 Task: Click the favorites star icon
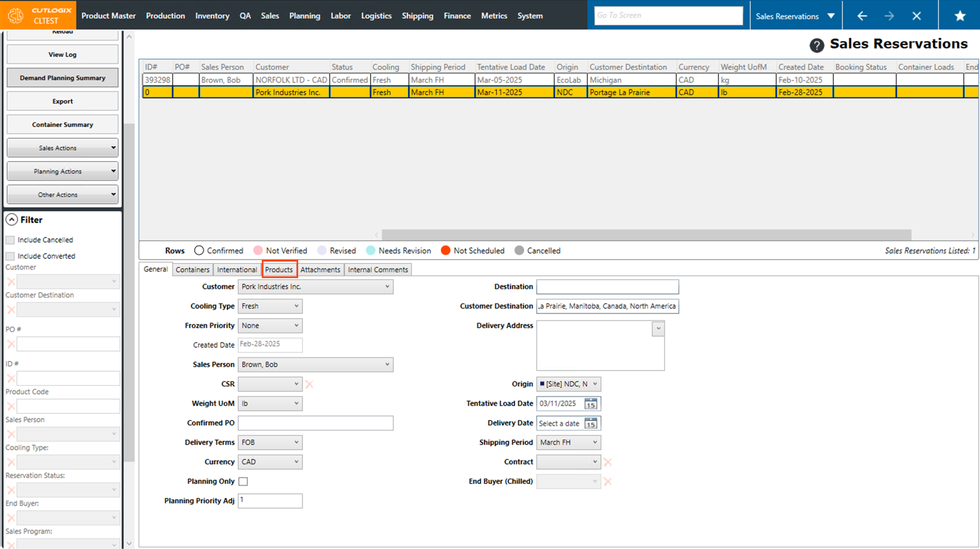coord(959,16)
